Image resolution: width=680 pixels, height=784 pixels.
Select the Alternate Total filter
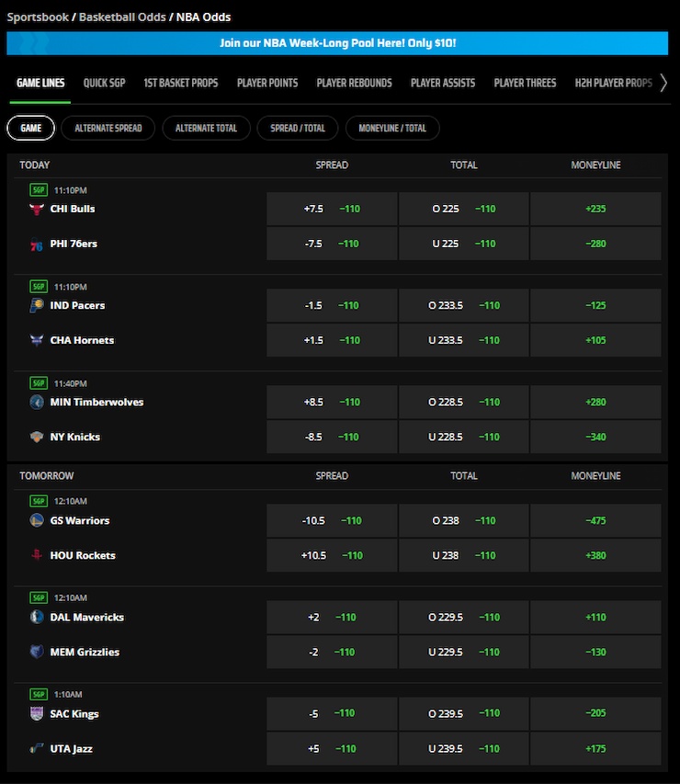pyautogui.click(x=206, y=128)
